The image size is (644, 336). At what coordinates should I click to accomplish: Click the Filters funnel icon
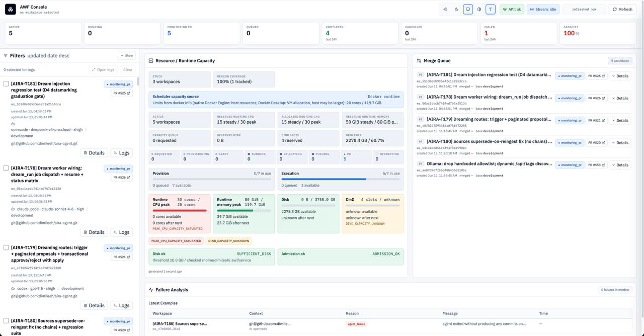click(x=6, y=56)
